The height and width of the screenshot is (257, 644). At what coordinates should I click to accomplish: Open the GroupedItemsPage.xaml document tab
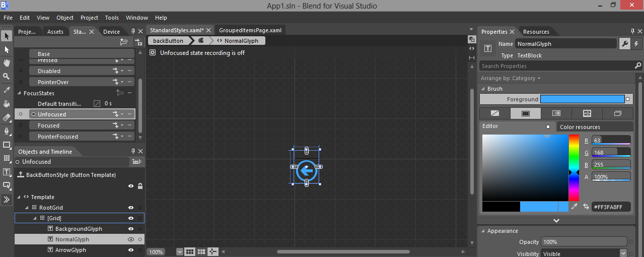tap(250, 30)
